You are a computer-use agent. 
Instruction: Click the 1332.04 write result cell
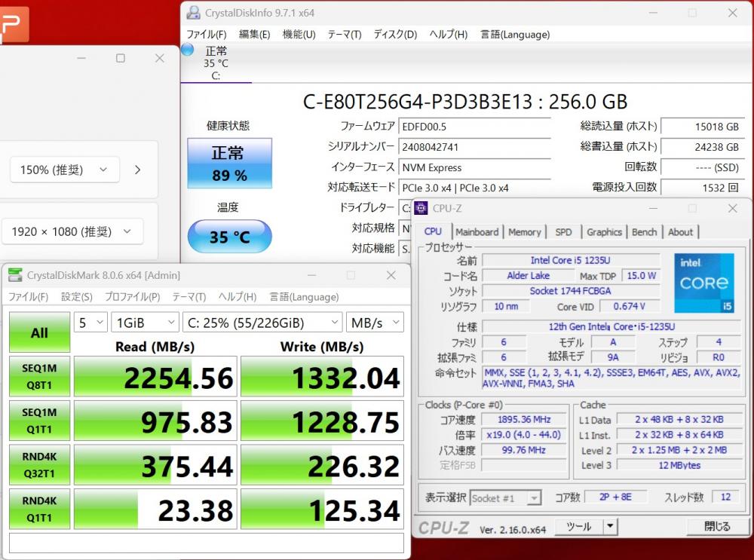pyautogui.click(x=322, y=377)
